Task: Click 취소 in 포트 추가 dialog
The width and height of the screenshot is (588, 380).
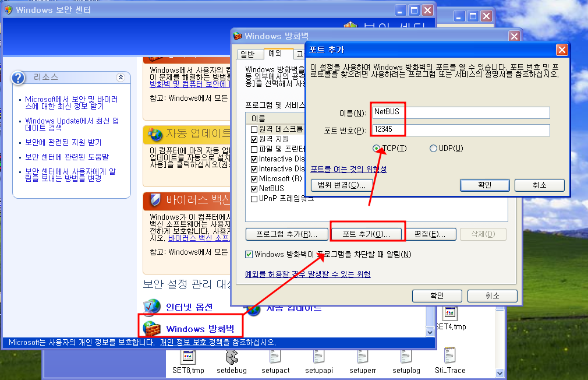Action: pos(539,185)
